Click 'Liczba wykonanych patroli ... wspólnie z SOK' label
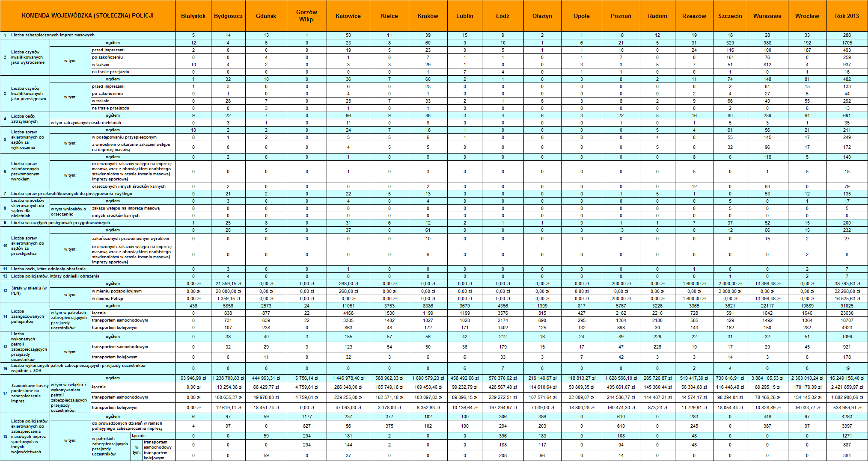The width and height of the screenshot is (868, 461). (93, 368)
